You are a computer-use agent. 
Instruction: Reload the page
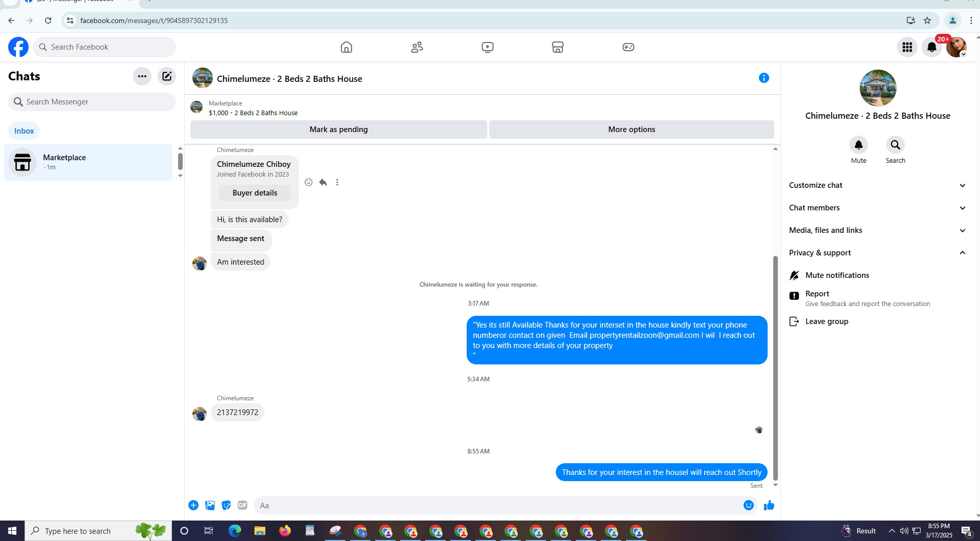(48, 20)
